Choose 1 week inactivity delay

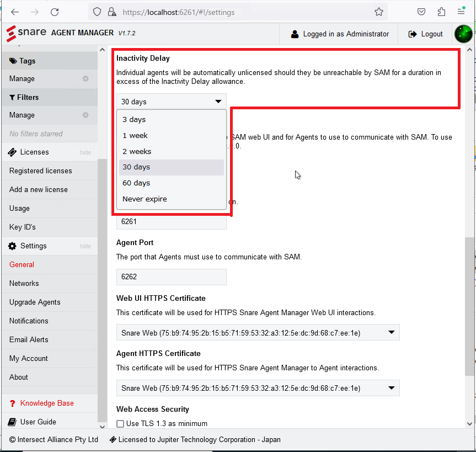point(171,135)
